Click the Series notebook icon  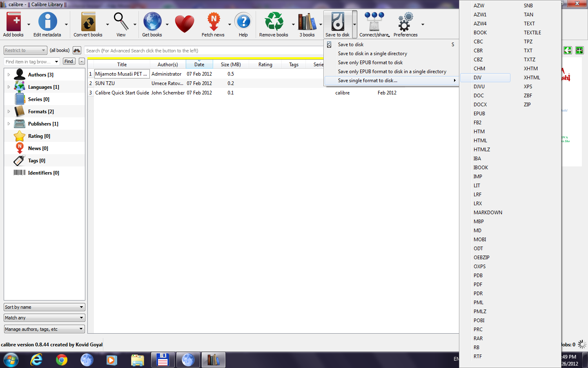coord(20,99)
